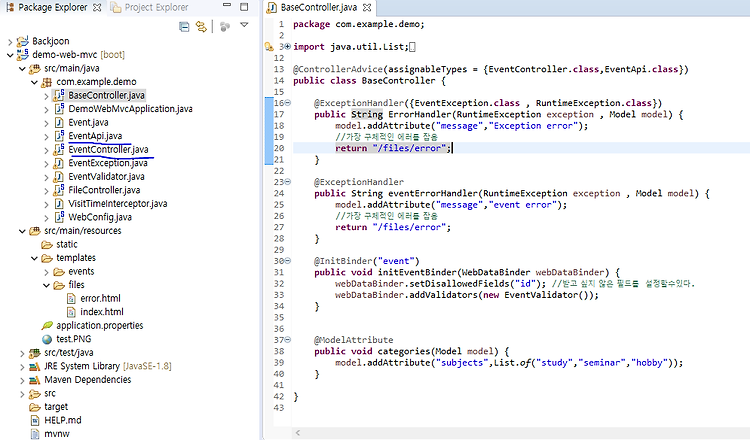
Task: Collapse the com.example.demo package
Action: coord(34,82)
